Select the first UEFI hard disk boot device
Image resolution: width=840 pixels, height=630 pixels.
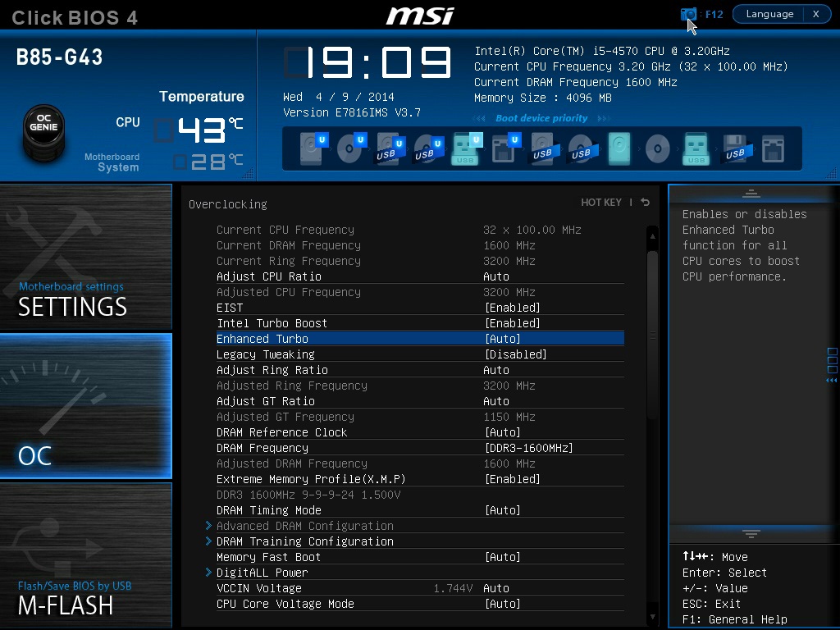click(313, 148)
